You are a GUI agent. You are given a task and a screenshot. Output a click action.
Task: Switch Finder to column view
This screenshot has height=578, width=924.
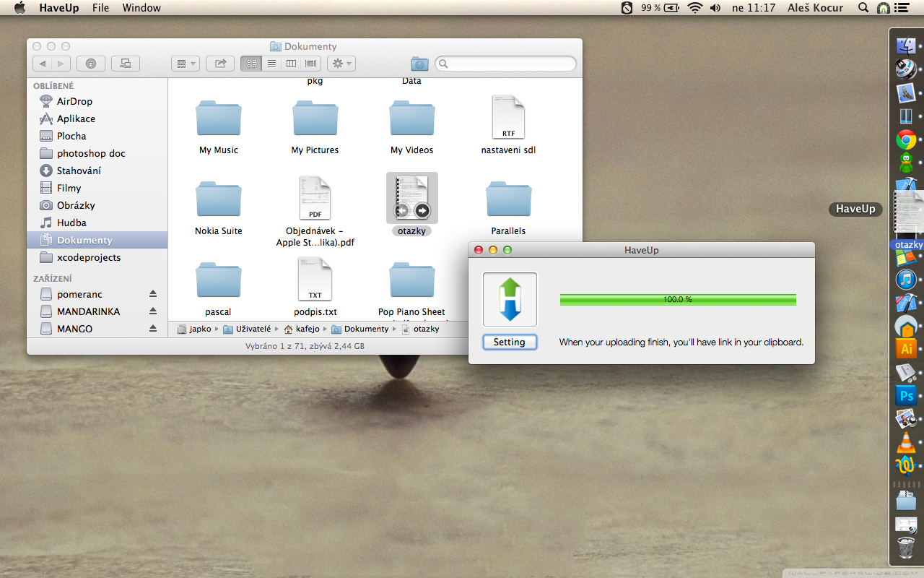point(291,64)
